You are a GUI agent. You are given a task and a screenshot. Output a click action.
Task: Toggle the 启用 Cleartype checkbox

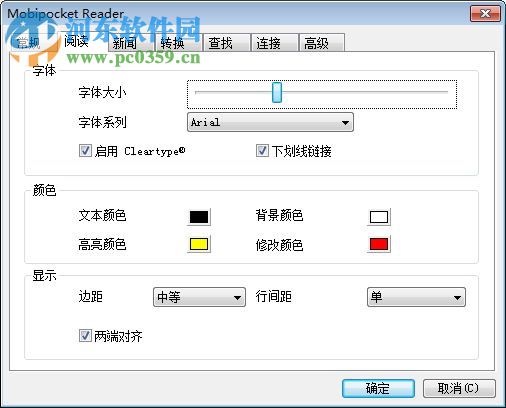[x=85, y=151]
